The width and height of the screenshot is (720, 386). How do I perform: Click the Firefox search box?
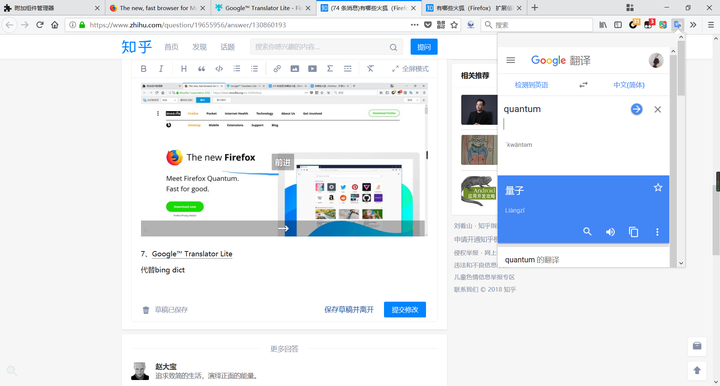coord(537,25)
